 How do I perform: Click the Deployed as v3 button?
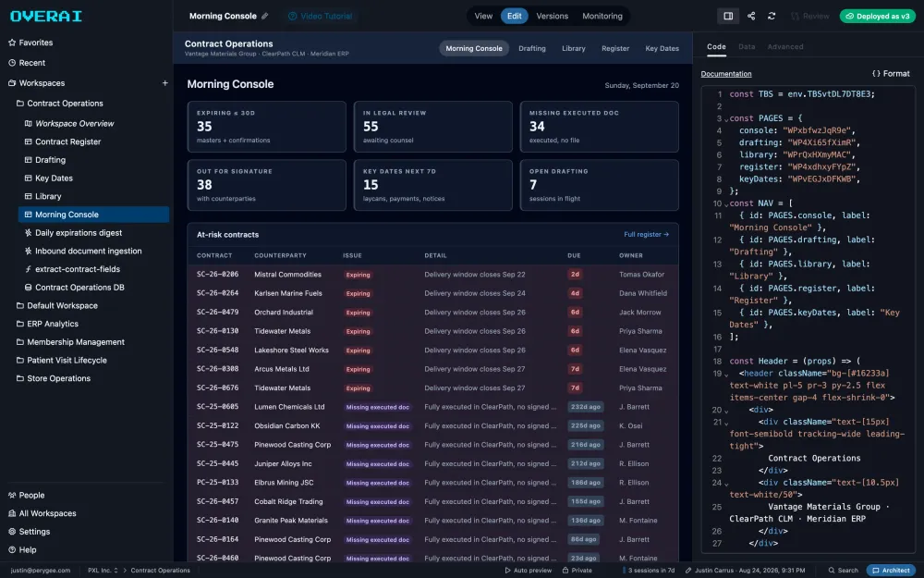point(878,16)
